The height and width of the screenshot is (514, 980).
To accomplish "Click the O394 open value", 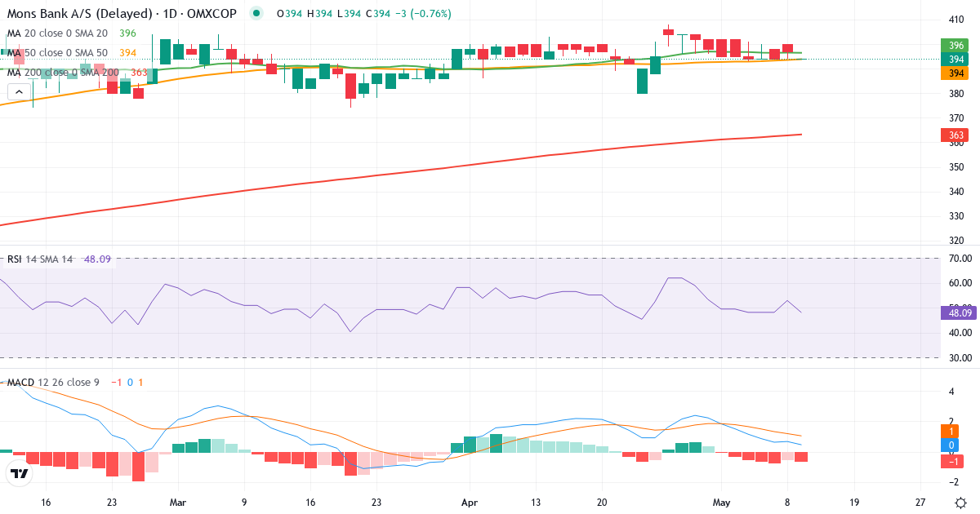I will (288, 14).
